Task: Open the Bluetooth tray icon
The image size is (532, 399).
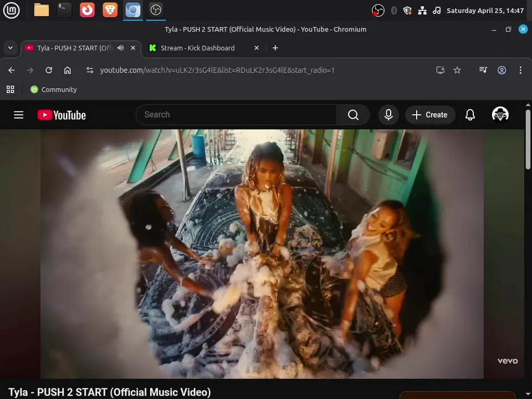Action: tap(394, 11)
